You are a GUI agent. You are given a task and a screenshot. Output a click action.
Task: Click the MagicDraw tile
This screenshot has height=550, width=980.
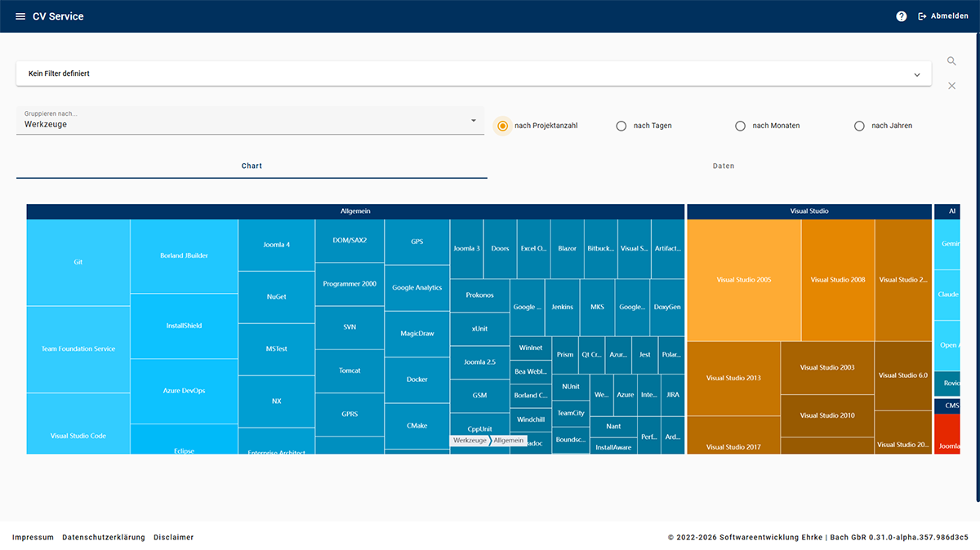click(x=416, y=334)
